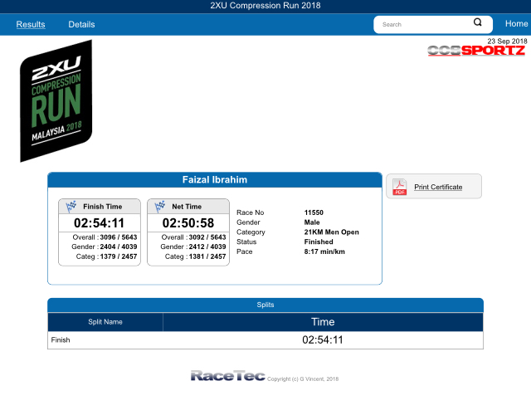The width and height of the screenshot is (531, 420).
Task: Click the Time column header in Splits
Action: (x=323, y=322)
